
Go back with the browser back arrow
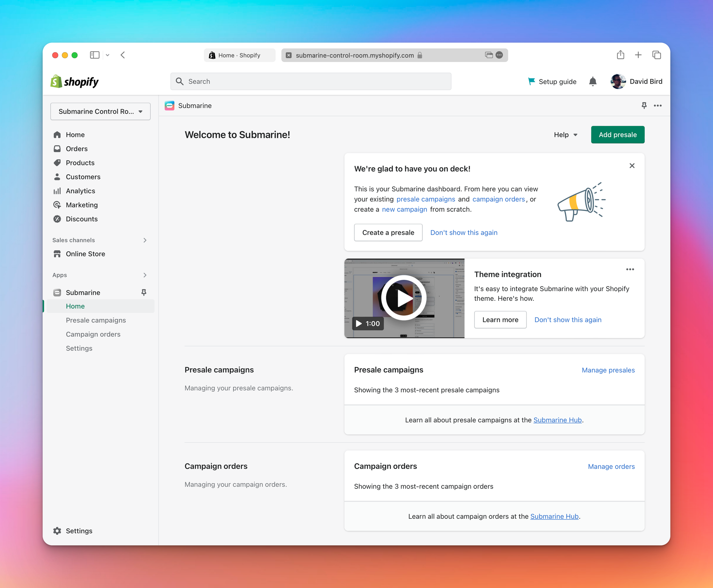coord(123,55)
